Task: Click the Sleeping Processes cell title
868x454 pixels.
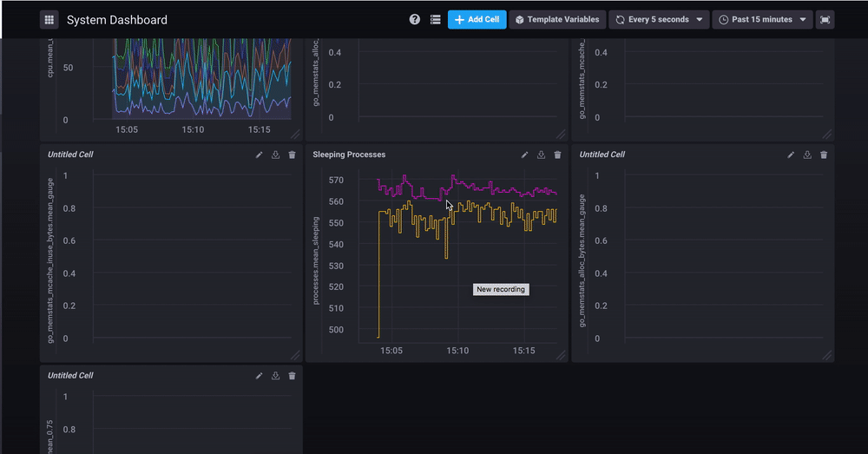Action: coord(349,155)
